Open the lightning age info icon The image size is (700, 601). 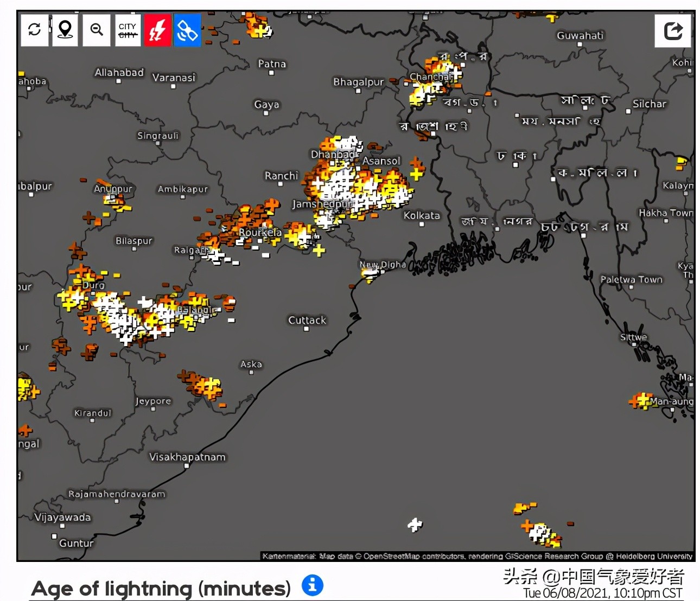(x=312, y=585)
